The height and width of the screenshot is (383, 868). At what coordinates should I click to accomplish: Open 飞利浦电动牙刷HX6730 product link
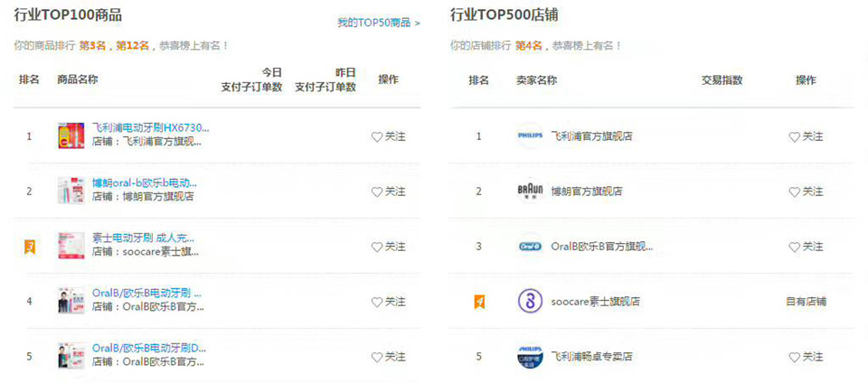tap(151, 128)
